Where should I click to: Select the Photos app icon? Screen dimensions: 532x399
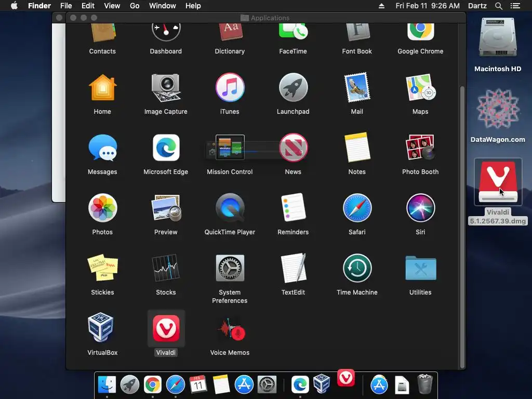(102, 208)
